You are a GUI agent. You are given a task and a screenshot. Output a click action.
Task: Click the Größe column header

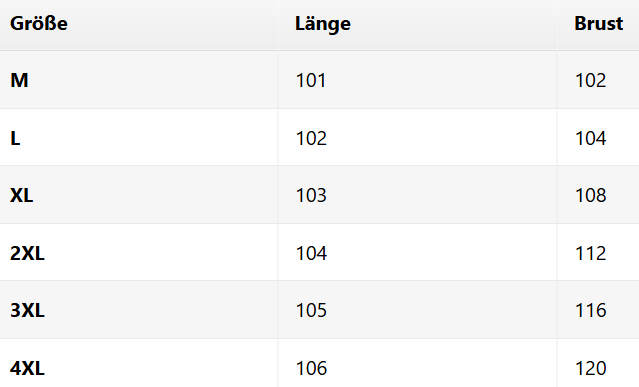coord(39,24)
